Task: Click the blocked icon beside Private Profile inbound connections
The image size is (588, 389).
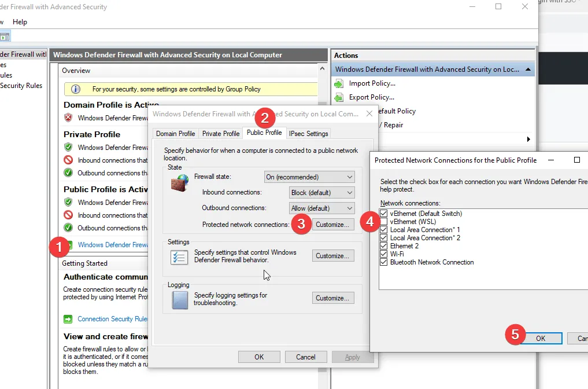Action: coord(68,160)
